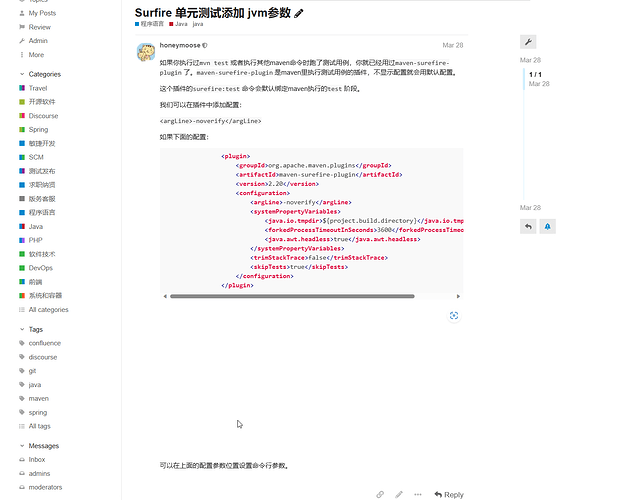626x500 pixels.
Task: Click the fullscreen code icon below the code block
Action: pos(454,315)
